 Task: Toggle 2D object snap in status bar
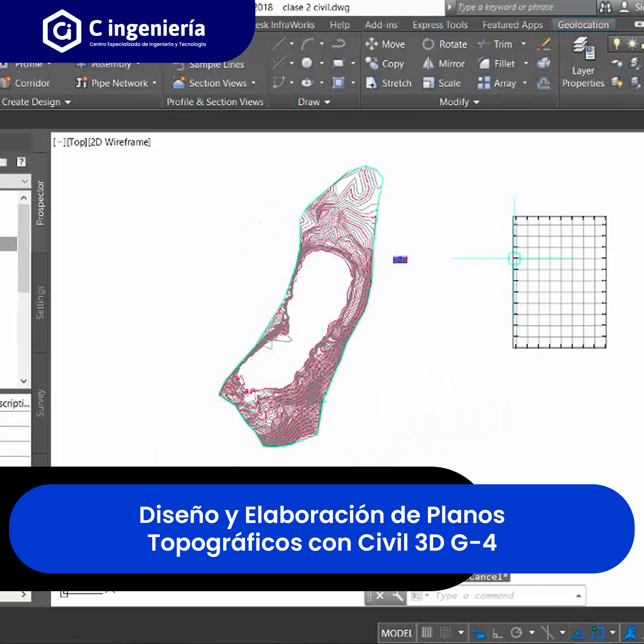point(598,632)
